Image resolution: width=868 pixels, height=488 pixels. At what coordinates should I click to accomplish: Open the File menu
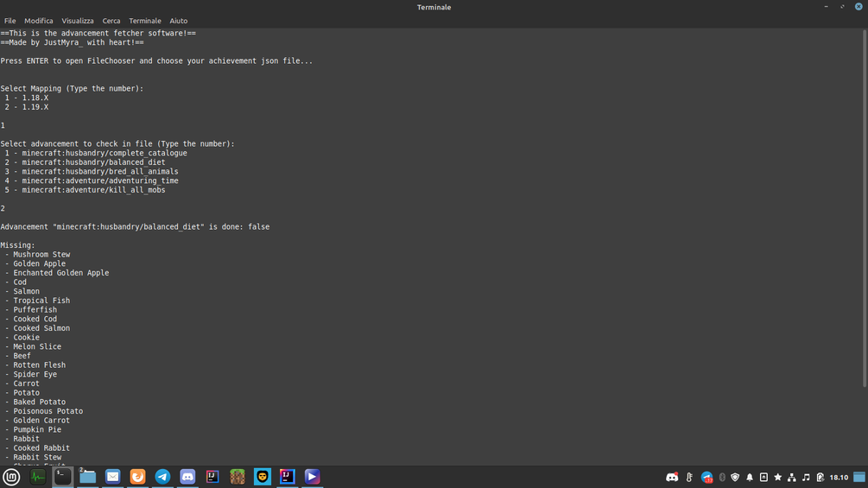[10, 21]
